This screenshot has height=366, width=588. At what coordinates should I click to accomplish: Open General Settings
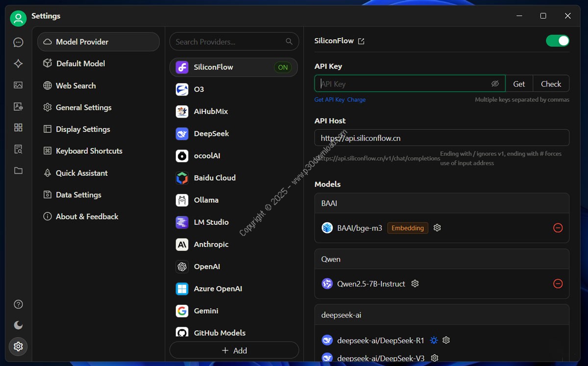[98, 107]
